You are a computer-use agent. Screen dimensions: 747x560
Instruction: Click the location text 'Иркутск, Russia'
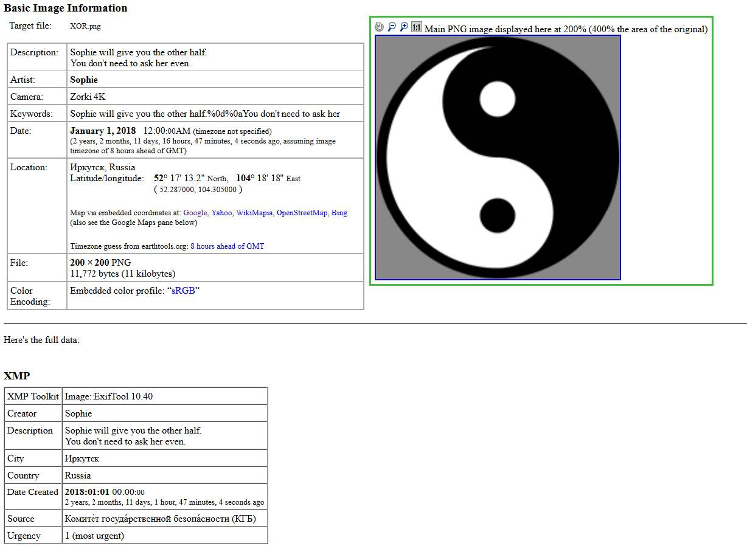pyautogui.click(x=103, y=167)
